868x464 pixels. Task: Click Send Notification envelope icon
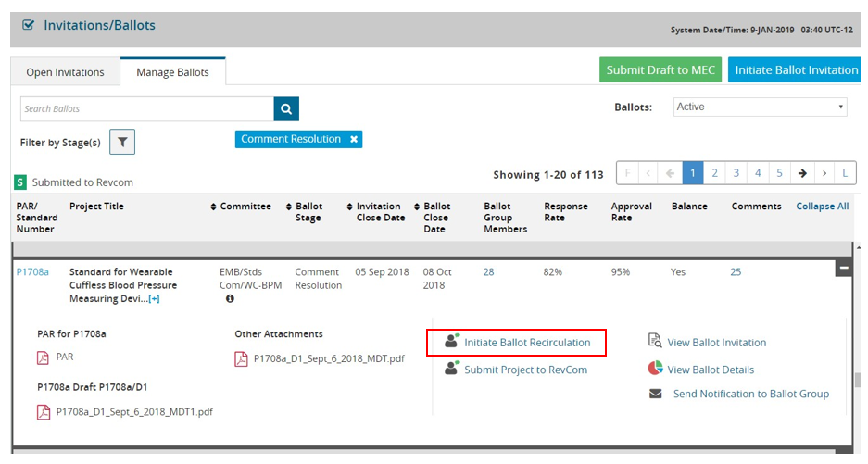pos(656,394)
